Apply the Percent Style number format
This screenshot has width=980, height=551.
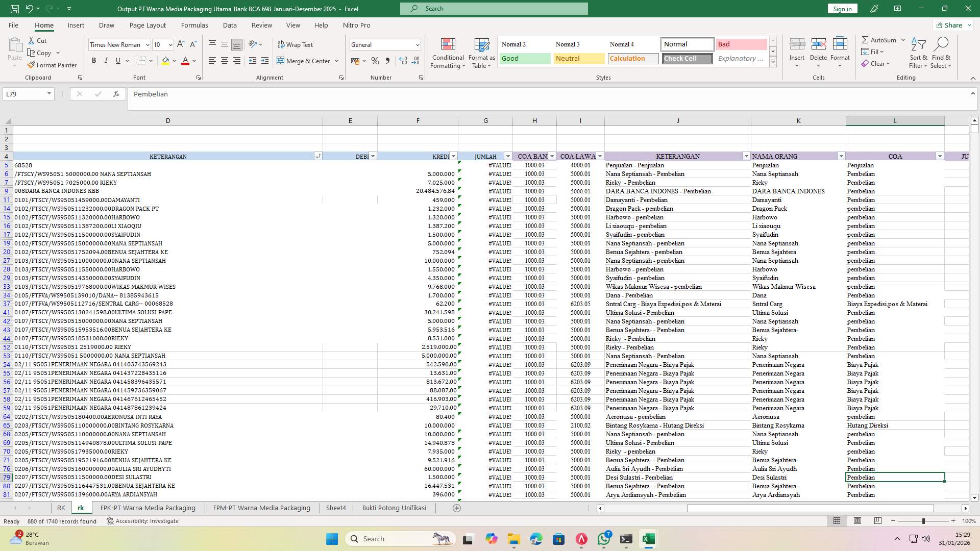pyautogui.click(x=375, y=61)
